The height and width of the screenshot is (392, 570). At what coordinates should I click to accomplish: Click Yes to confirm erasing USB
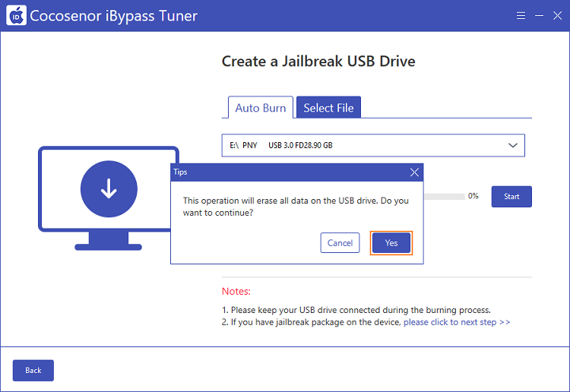391,243
